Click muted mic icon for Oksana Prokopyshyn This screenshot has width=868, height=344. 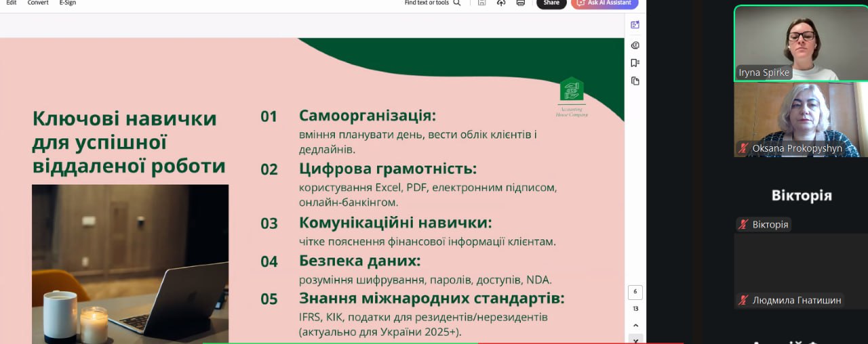click(x=744, y=148)
